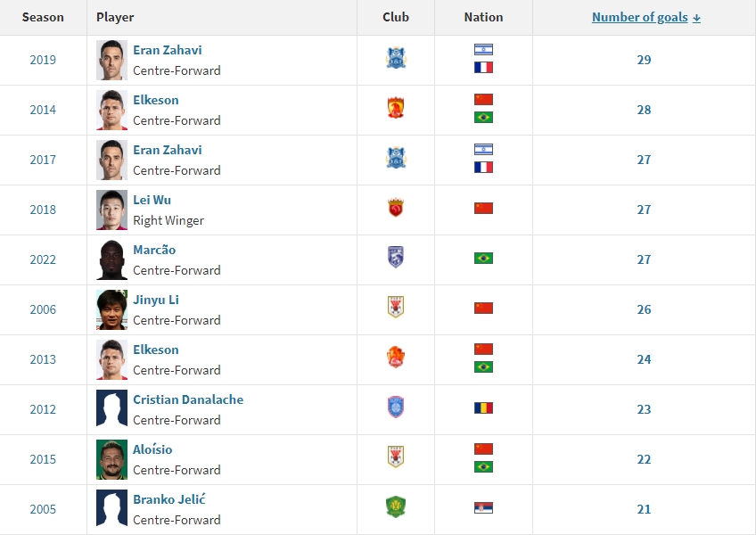Click Branko Jelić's placeholder portrait
The image size is (756, 535).
click(x=112, y=508)
